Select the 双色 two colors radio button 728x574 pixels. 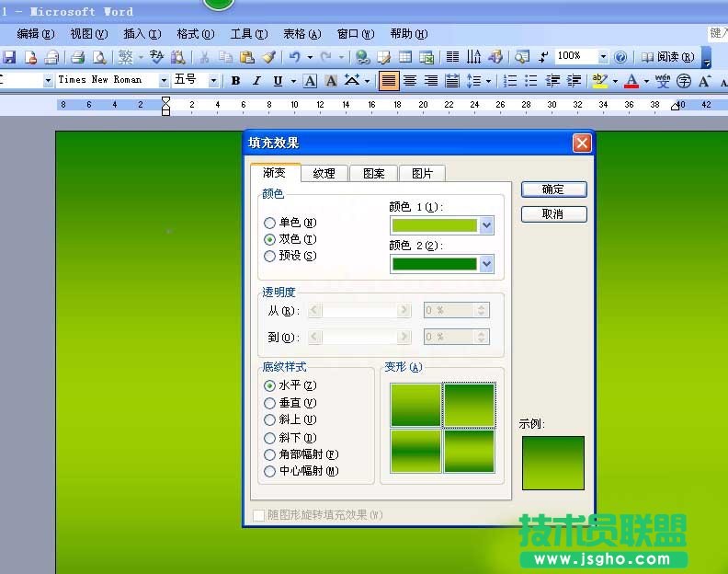click(x=269, y=239)
